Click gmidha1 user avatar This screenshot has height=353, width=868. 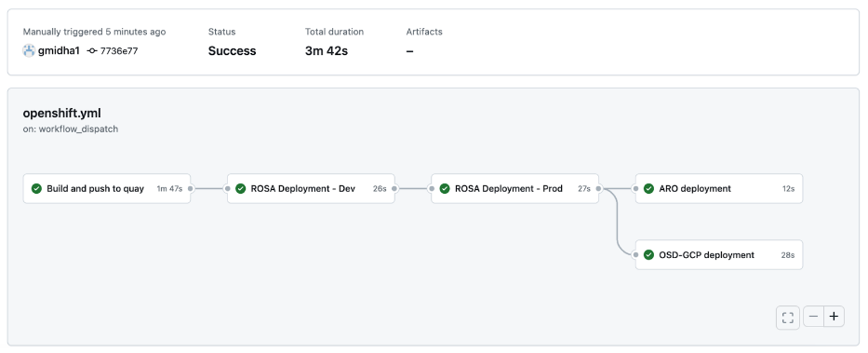tap(29, 50)
